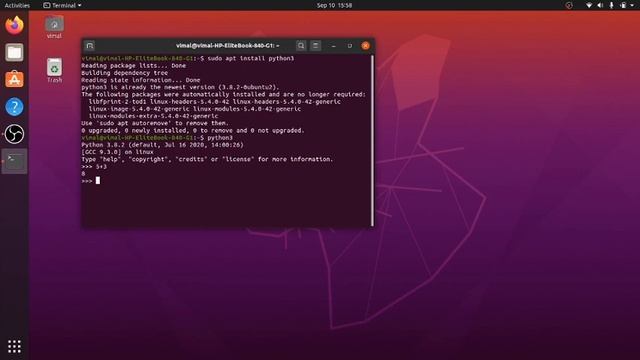
Task: Maximize the Terminal window
Action: coord(350,46)
